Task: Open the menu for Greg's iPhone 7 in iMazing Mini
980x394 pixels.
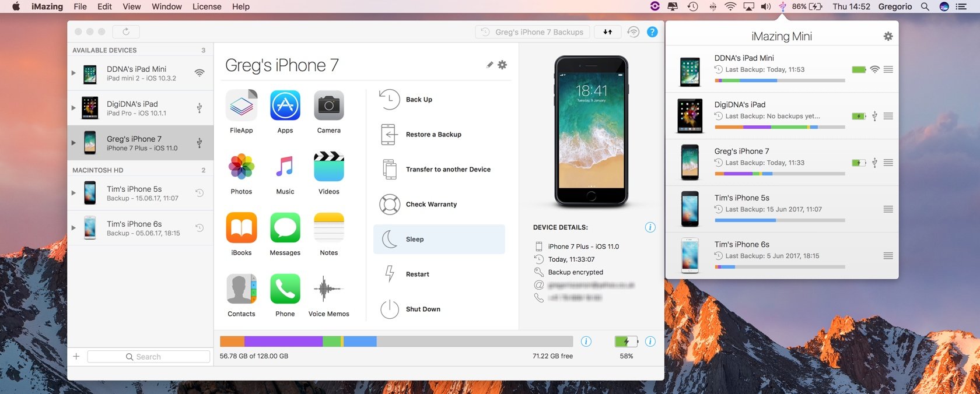Action: point(888,163)
